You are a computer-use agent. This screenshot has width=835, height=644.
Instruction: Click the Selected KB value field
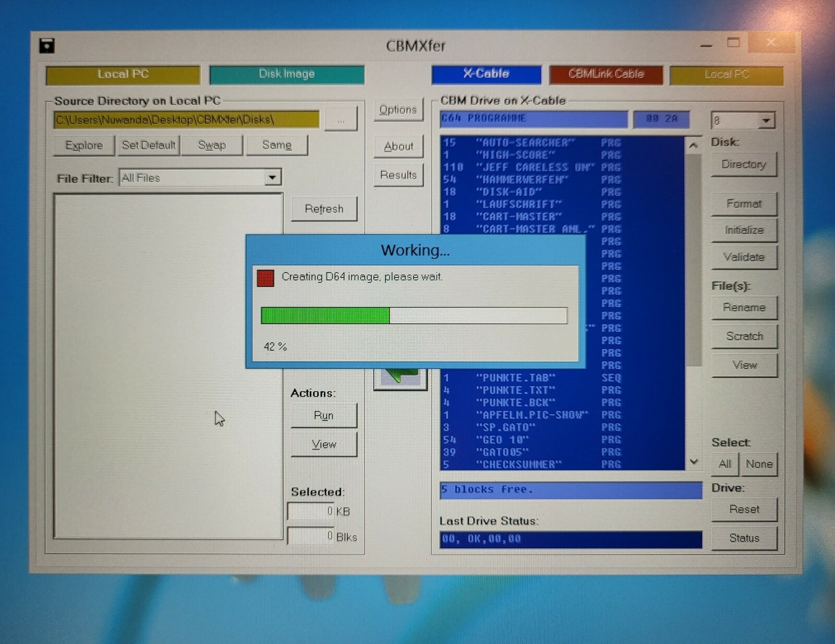pos(311,511)
